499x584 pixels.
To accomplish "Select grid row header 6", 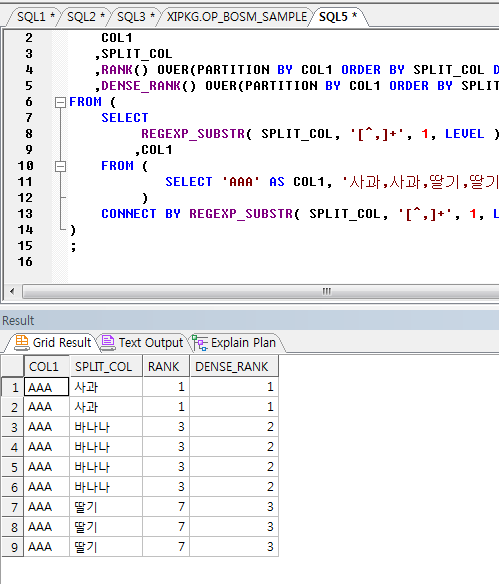I will tap(13, 487).
